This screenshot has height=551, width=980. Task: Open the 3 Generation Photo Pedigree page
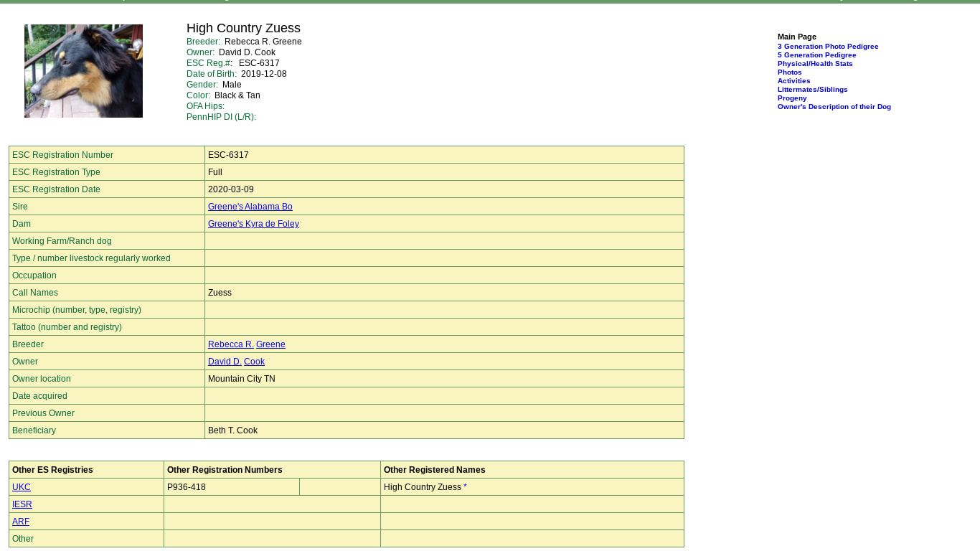(827, 47)
